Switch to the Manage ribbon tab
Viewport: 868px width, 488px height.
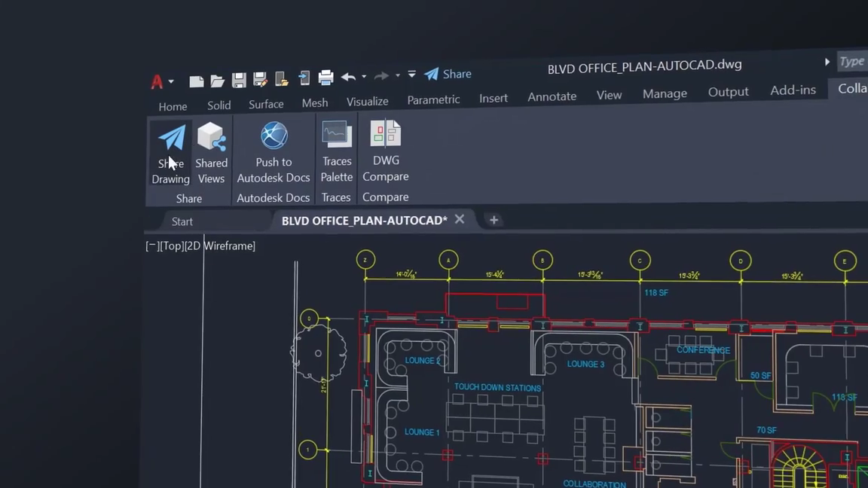pos(665,93)
